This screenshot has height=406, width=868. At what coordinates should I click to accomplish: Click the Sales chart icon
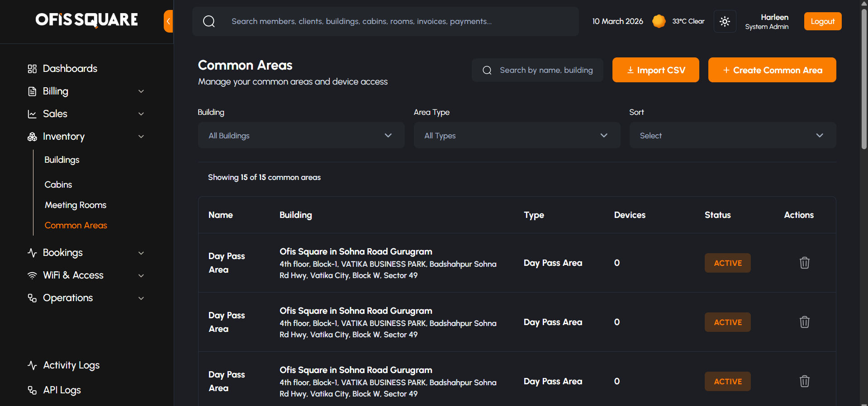pos(32,114)
